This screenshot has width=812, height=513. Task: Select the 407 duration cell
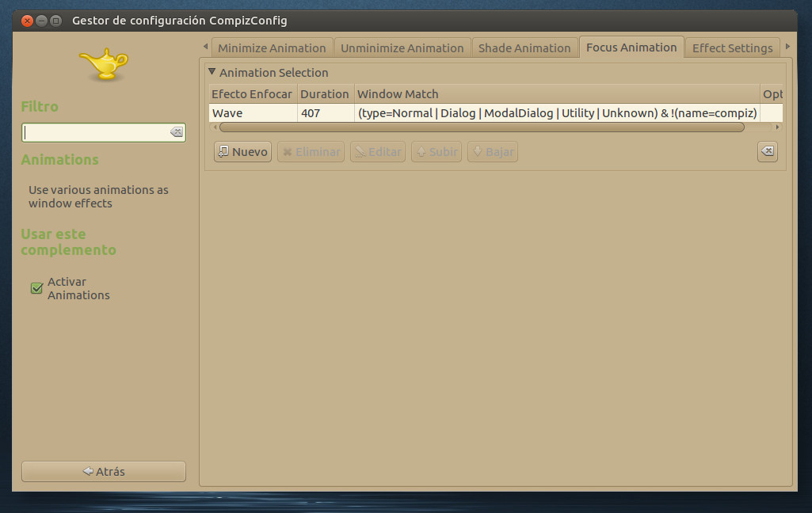click(326, 113)
